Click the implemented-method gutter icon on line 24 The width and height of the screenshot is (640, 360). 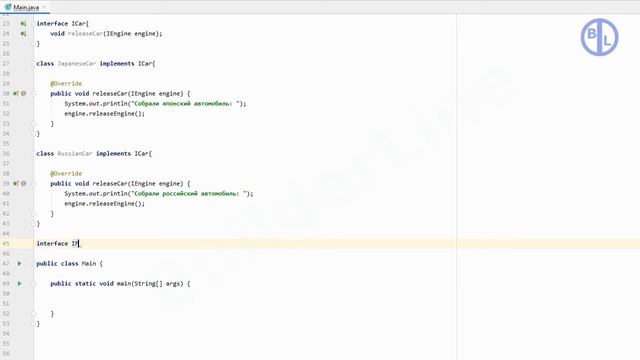point(23,34)
